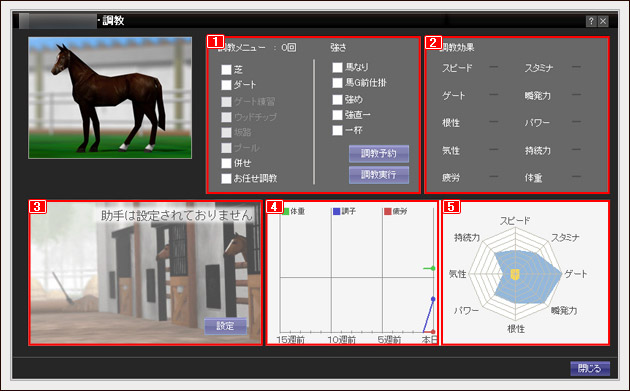Screen dimensions: 630x391
Task: Click the 持続力 label on radar chart
Action: tap(467, 237)
